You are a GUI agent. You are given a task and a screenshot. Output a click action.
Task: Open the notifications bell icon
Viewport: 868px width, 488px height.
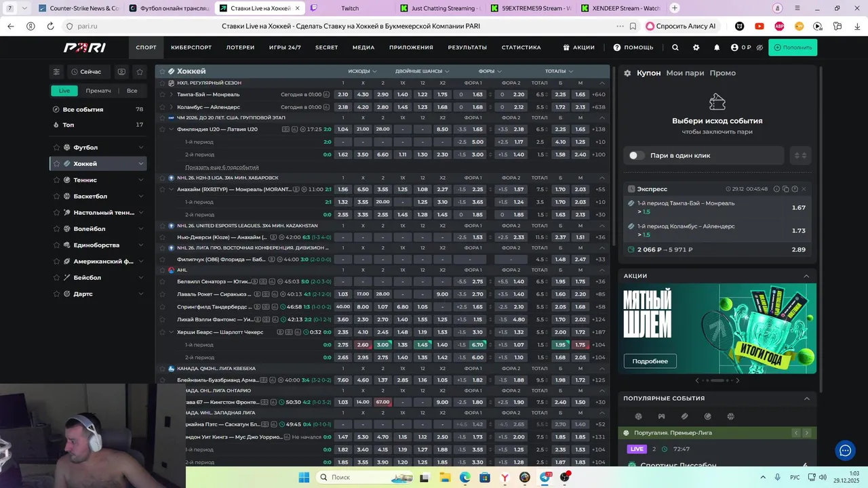coord(717,47)
